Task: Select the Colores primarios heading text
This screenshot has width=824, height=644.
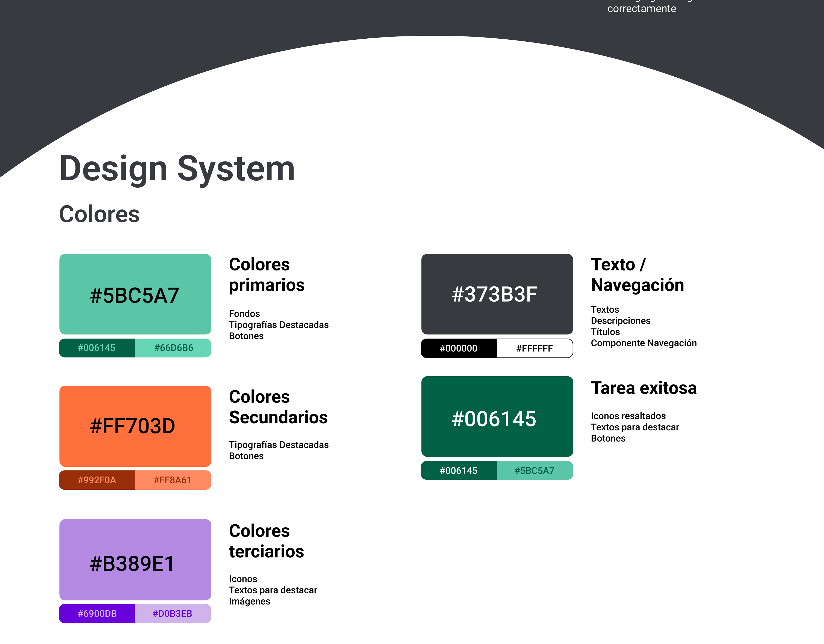Action: coord(266,274)
